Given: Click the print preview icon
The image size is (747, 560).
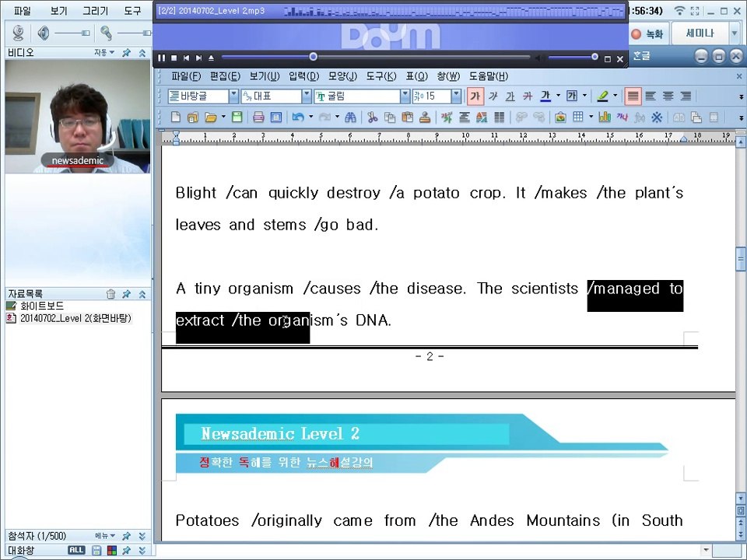Looking at the screenshot, I should pyautogui.click(x=275, y=117).
